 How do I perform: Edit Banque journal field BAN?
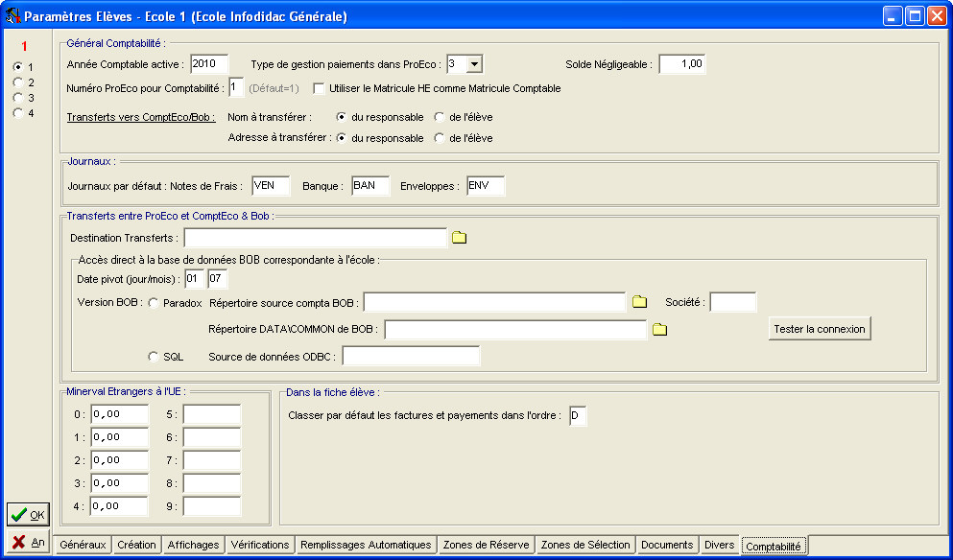click(x=370, y=186)
